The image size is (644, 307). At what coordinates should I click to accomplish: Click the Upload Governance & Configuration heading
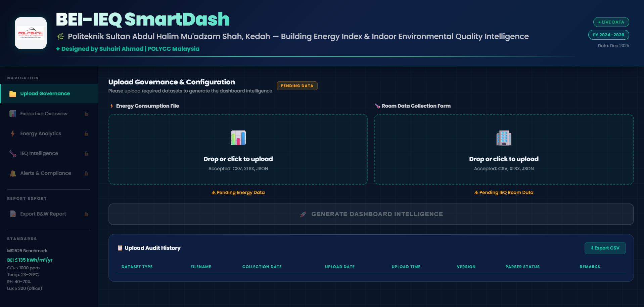click(x=172, y=82)
